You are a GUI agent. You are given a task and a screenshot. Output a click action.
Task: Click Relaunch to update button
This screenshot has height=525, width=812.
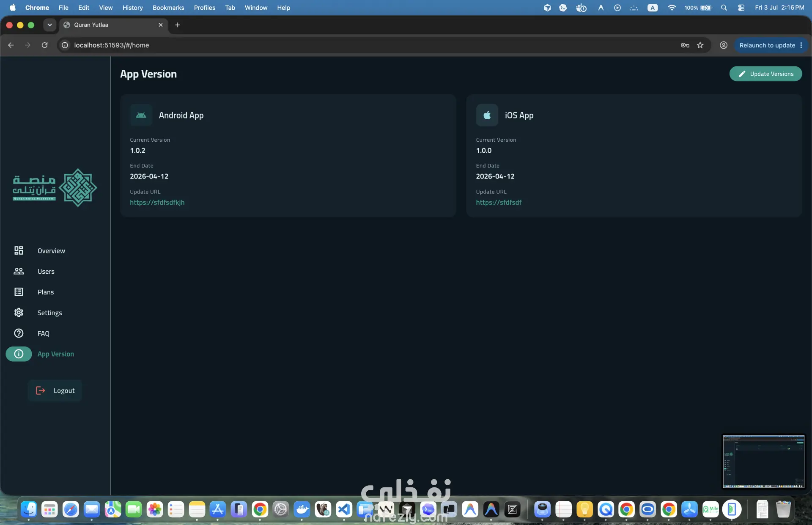767,45
